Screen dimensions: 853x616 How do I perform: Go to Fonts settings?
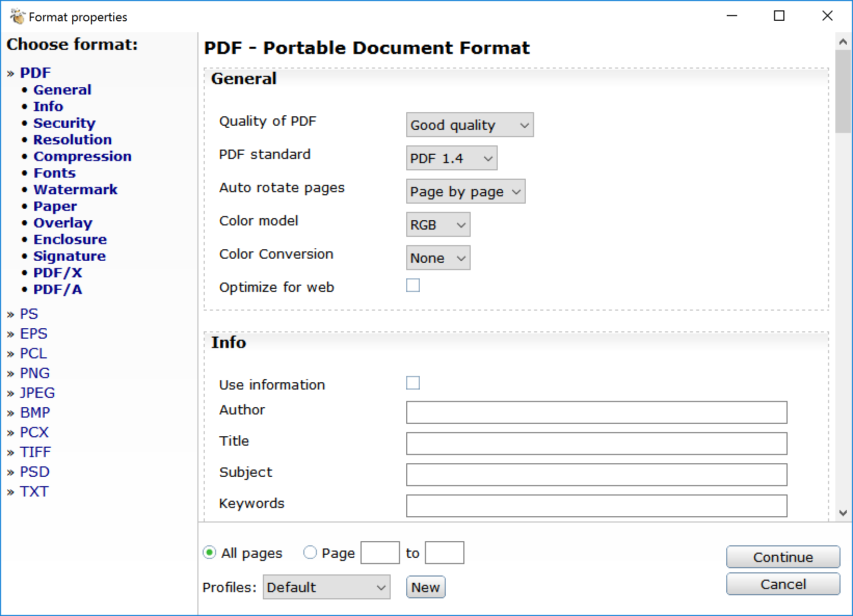click(55, 173)
